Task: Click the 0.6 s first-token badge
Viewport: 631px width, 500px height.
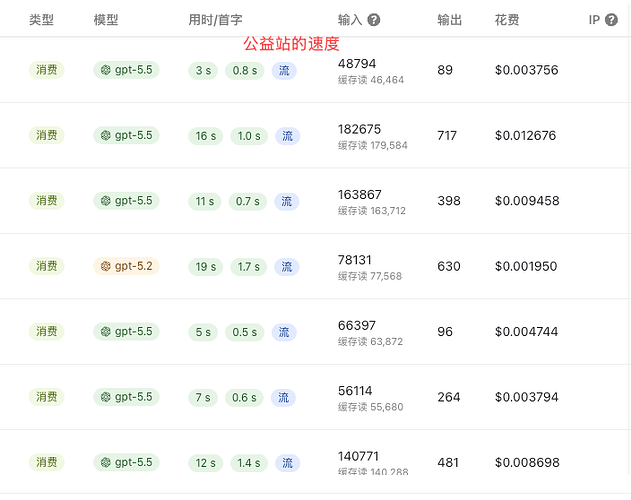Action: (x=244, y=398)
